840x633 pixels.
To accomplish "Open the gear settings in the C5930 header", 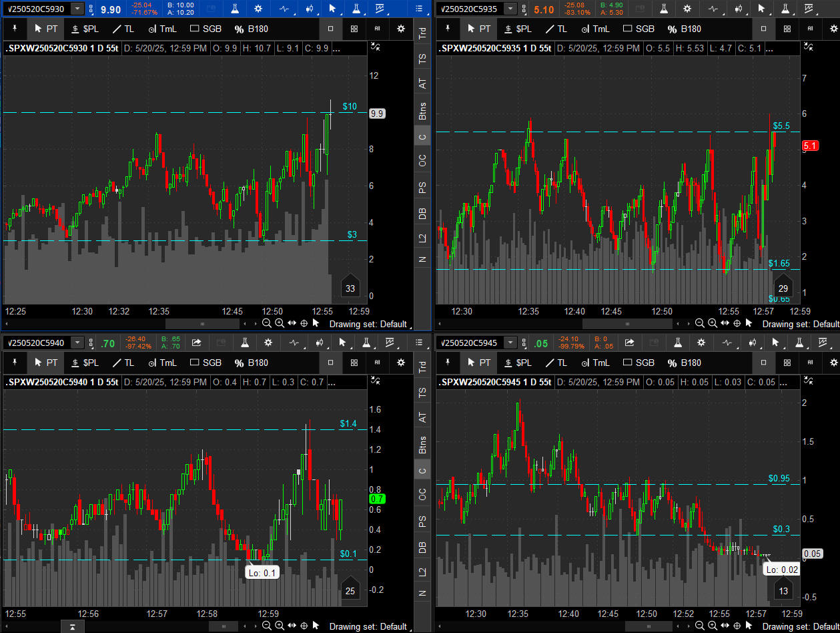I will pyautogui.click(x=260, y=9).
